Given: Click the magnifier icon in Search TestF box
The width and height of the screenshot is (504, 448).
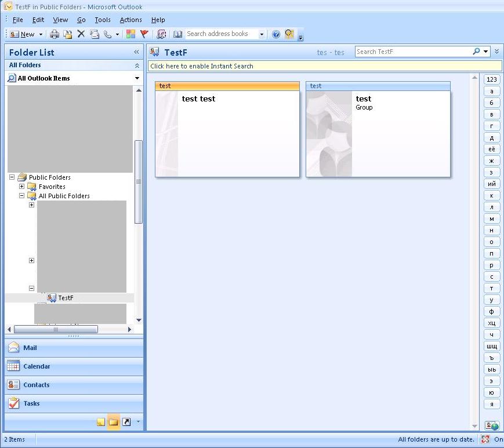Looking at the screenshot, I should tap(476, 52).
